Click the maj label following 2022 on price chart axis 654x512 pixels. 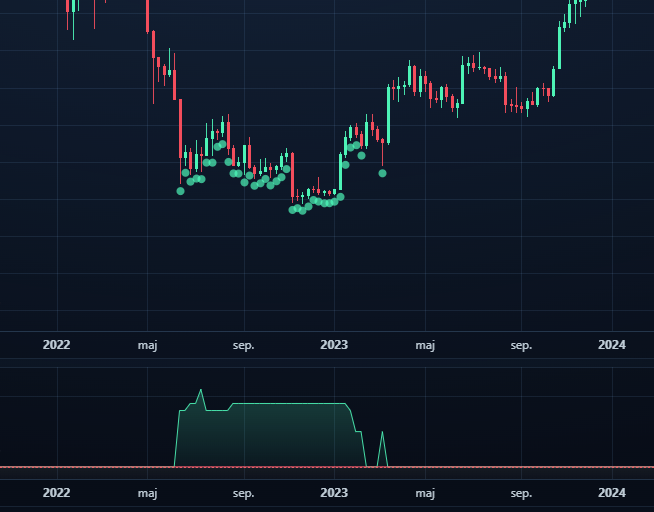148,346
